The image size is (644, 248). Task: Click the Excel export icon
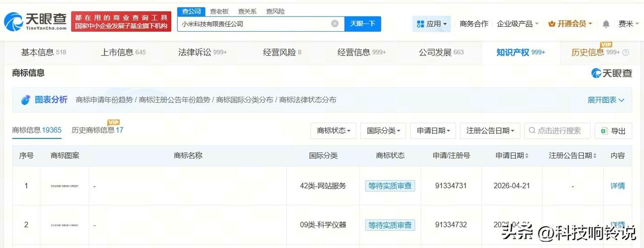(x=604, y=131)
